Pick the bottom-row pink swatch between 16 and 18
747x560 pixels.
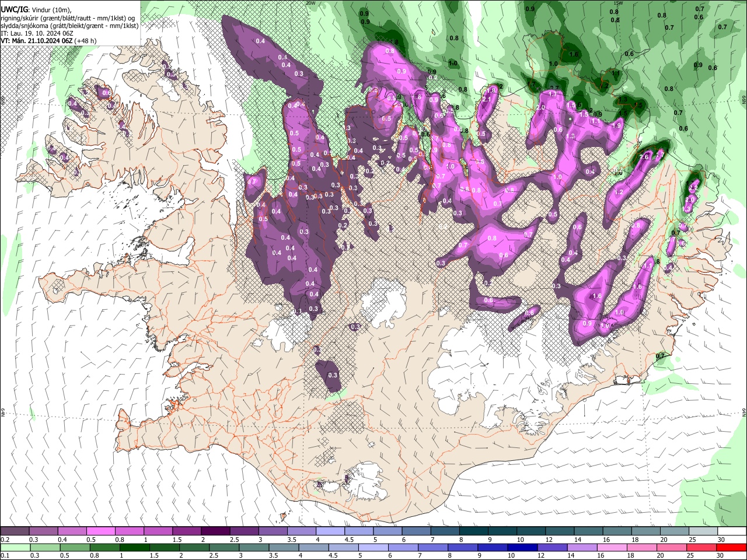tap(612, 547)
